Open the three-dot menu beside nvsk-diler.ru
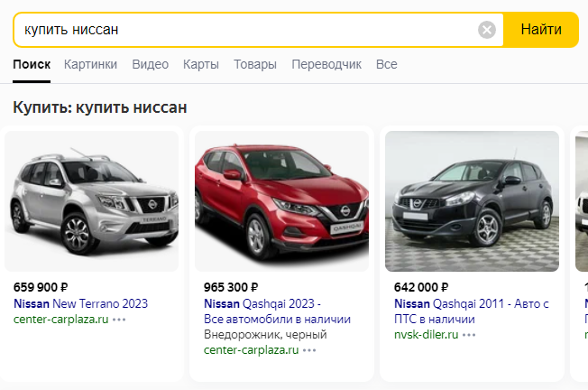Screen dimensions: 588x390 [469, 335]
